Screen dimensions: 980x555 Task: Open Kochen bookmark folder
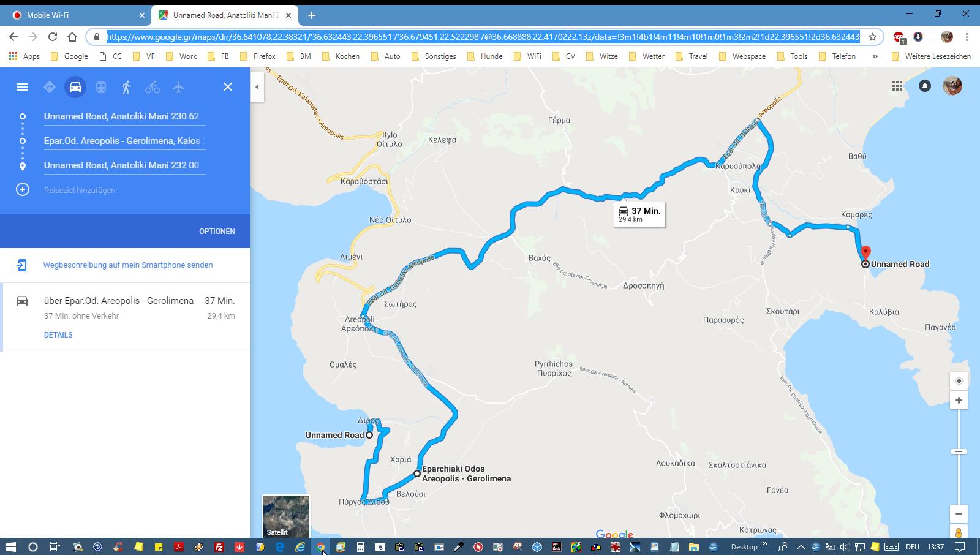pyautogui.click(x=341, y=56)
